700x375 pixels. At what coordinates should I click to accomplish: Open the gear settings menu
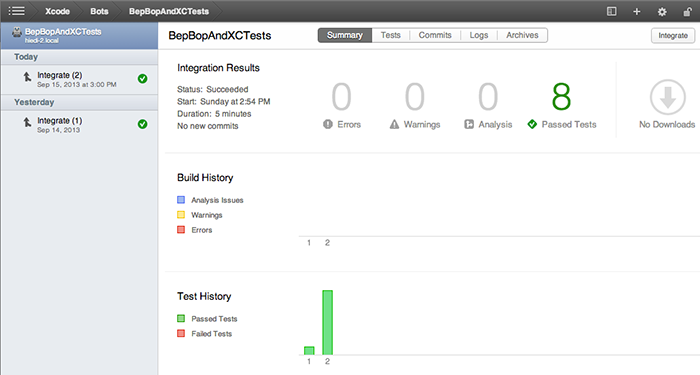point(662,12)
